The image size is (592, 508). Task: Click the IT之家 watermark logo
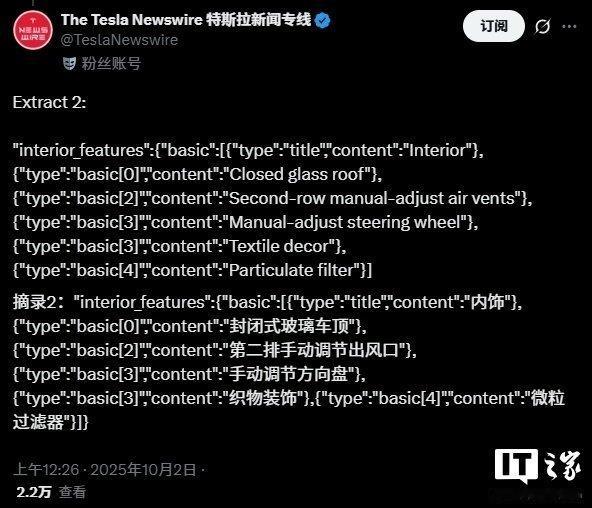coord(538,467)
